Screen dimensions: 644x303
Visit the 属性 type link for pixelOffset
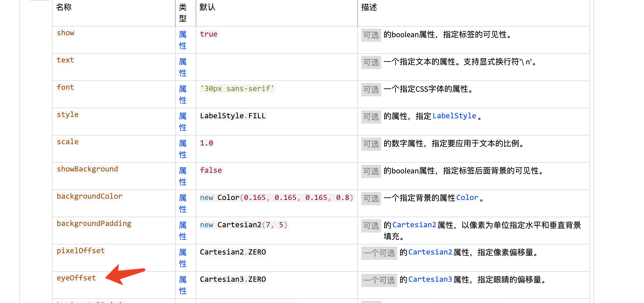coord(183,258)
